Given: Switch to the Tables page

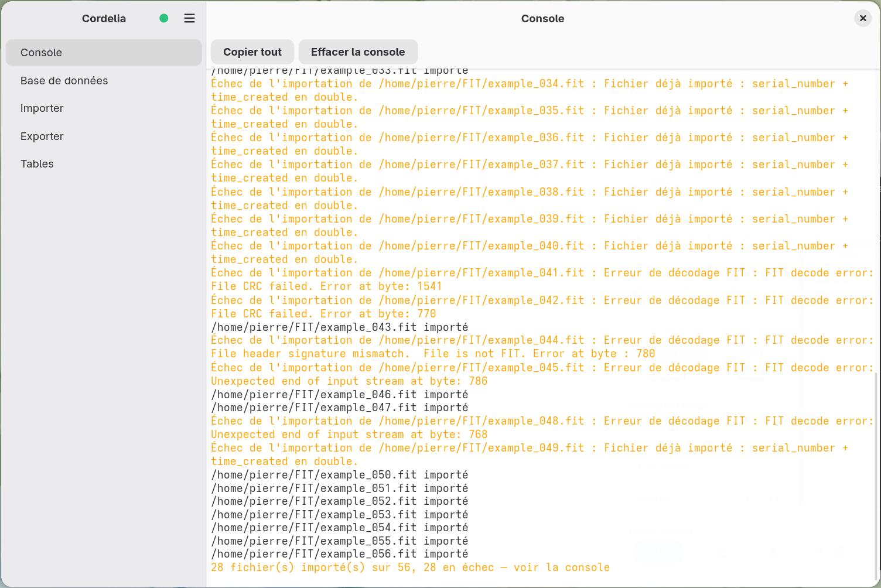Looking at the screenshot, I should 104,164.
